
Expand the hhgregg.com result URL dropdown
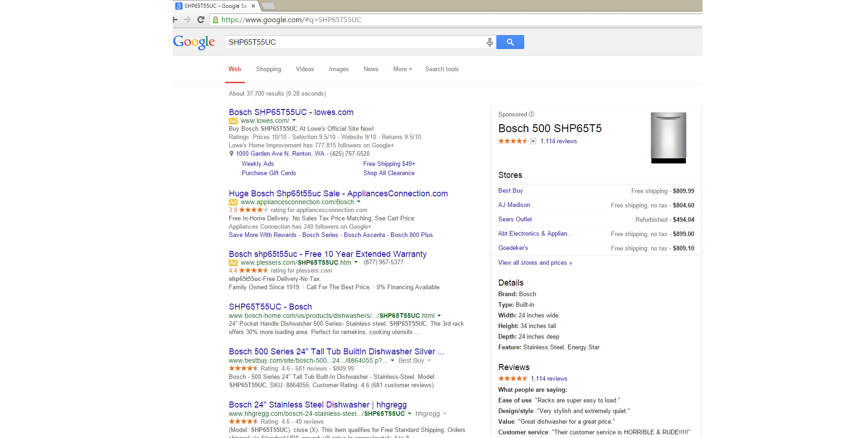click(x=410, y=414)
